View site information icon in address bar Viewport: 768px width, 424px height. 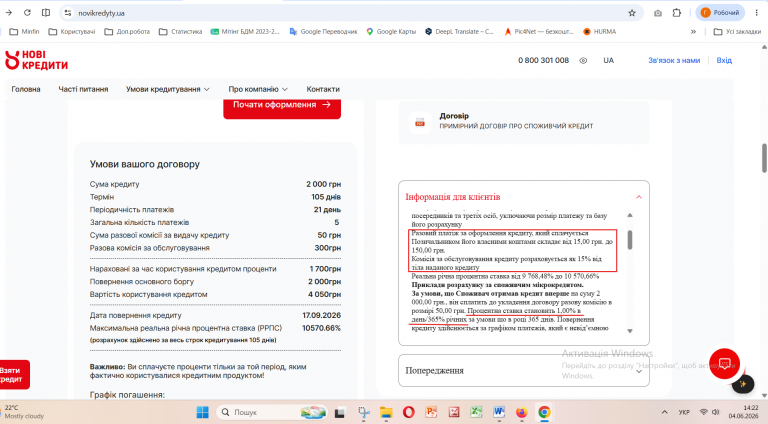pyautogui.click(x=68, y=13)
